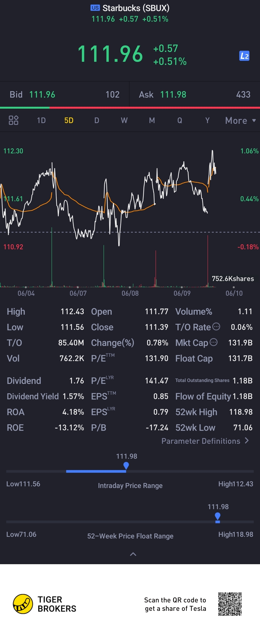This screenshot has width=260, height=644.
Task: Collapse the stock details panel chevron
Action: pos(133,554)
